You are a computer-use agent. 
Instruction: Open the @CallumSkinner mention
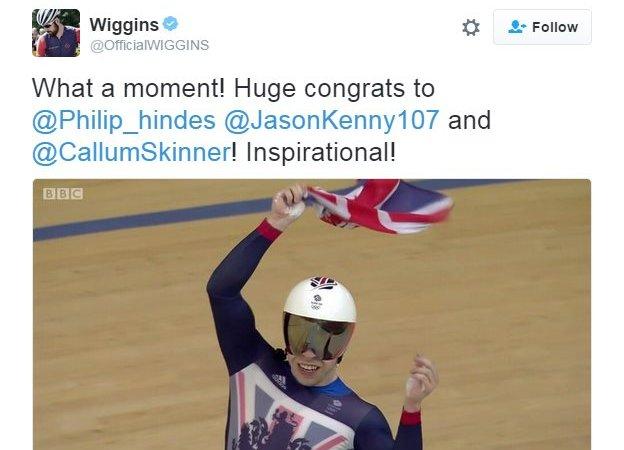[131, 152]
